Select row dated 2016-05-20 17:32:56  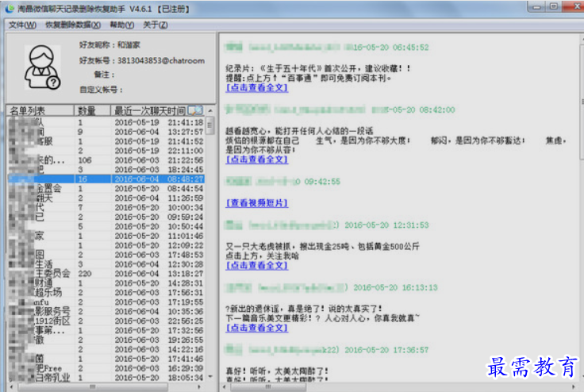coord(106,331)
